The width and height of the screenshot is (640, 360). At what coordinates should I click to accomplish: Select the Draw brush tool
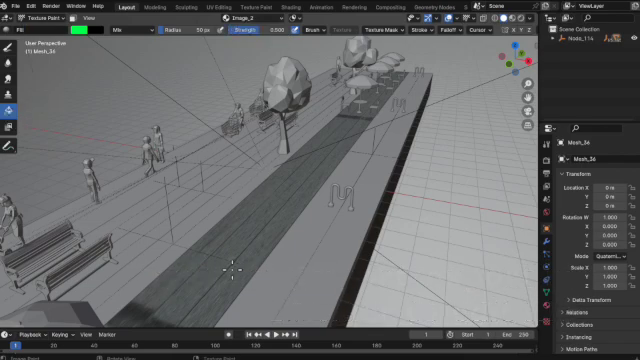[8, 47]
